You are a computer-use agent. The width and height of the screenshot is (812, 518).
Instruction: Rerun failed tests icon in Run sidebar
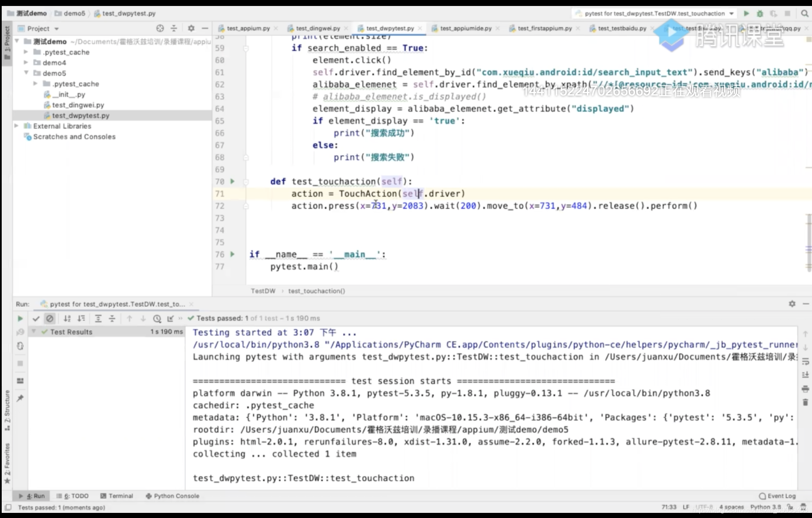coord(20,332)
